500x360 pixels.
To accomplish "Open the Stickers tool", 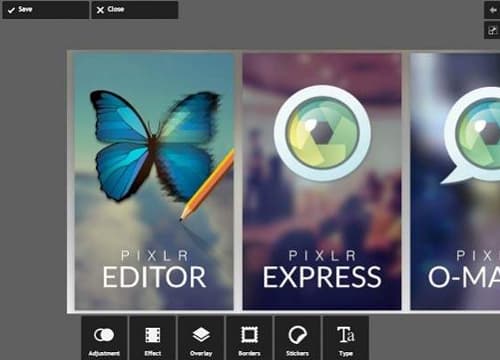I will pyautogui.click(x=297, y=338).
